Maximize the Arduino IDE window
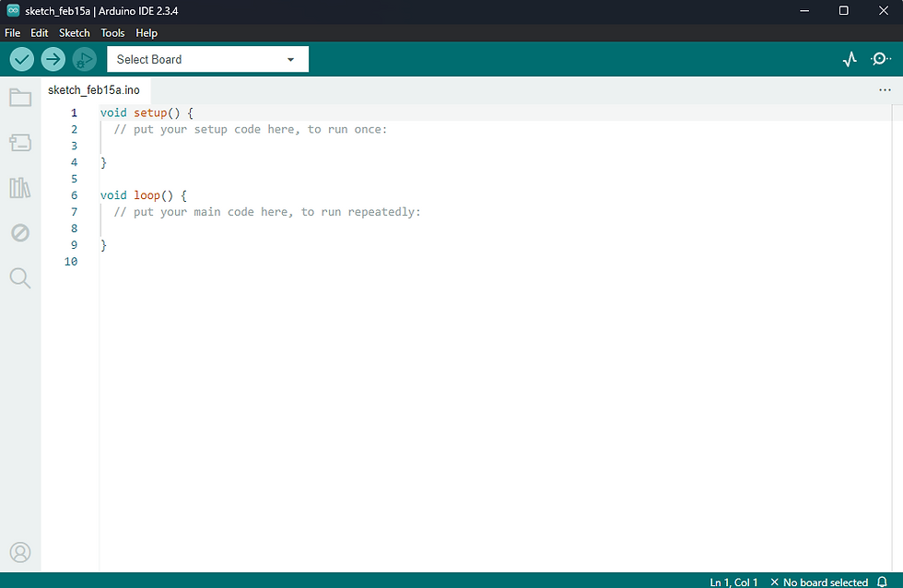 pyautogui.click(x=844, y=11)
